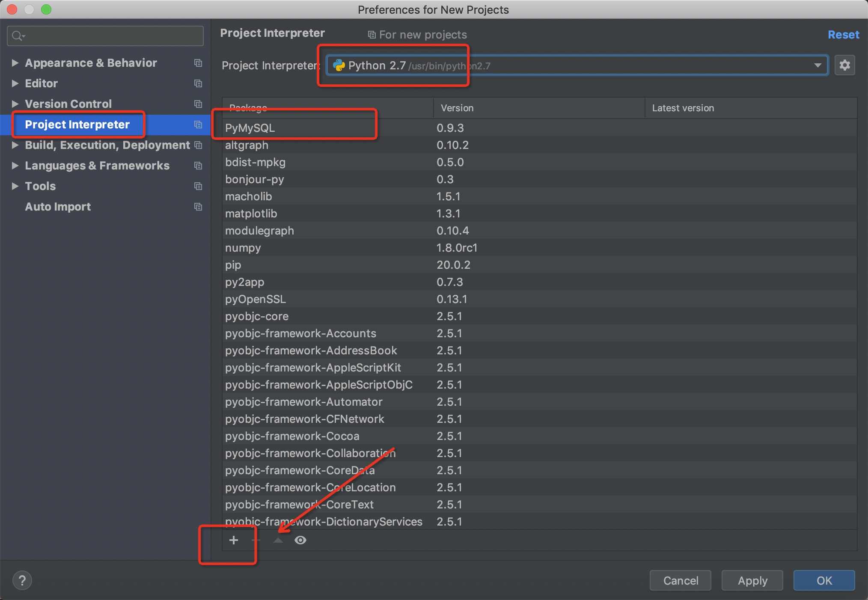Select the Version Control settings category
This screenshot has width=868, height=600.
click(68, 104)
